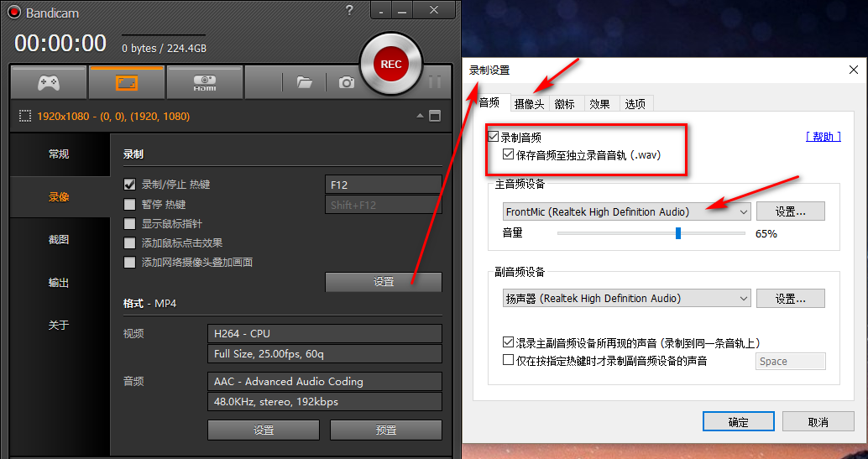868x459 pixels.
Task: Click 设置... next to 主音频设备
Action: click(x=791, y=211)
